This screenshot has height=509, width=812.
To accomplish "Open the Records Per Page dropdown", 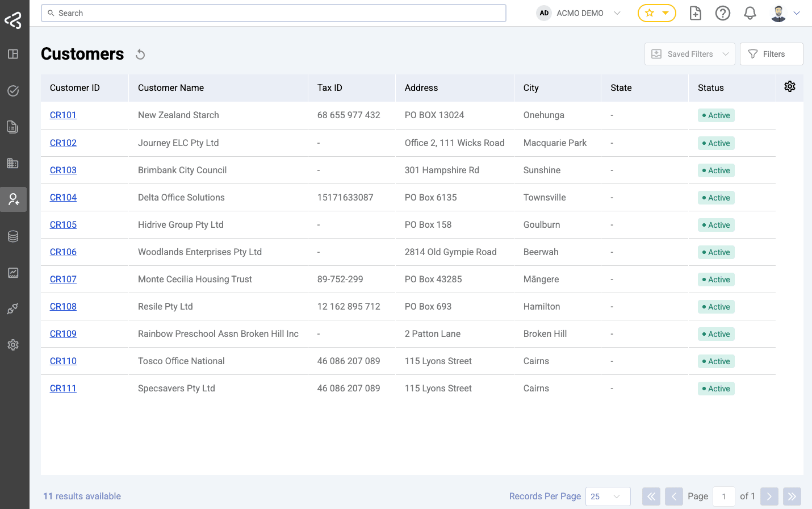I will click(608, 497).
